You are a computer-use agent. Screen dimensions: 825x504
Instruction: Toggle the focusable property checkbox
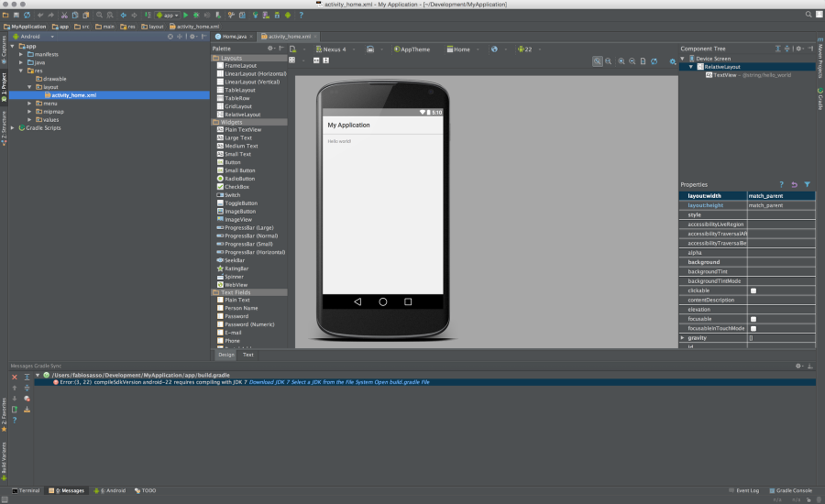pos(753,319)
